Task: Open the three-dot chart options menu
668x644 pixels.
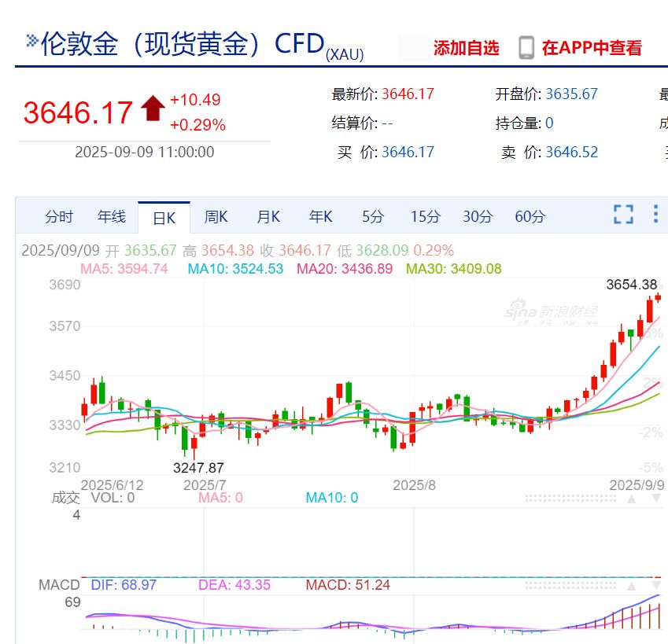Action: pos(655,215)
